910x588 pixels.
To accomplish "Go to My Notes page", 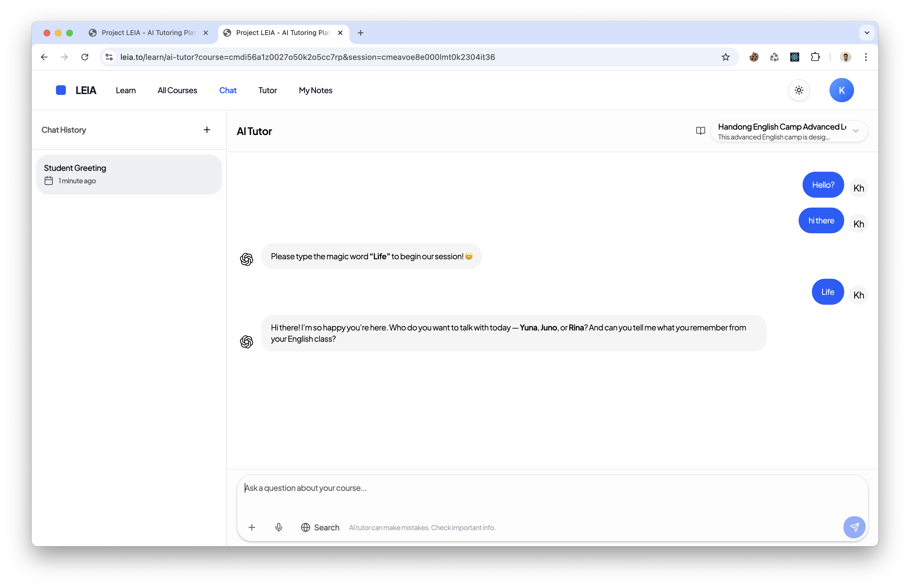I will click(x=315, y=90).
